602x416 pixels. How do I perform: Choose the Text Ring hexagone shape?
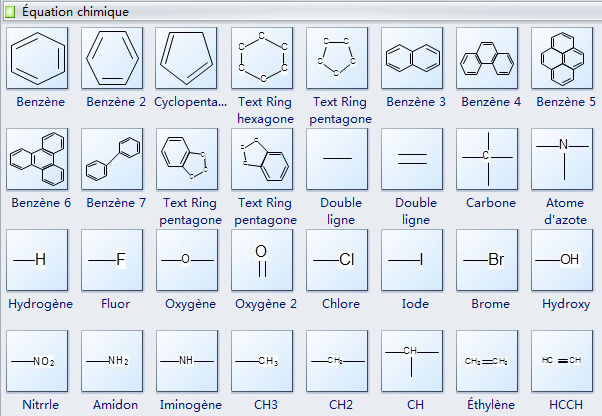(262, 58)
